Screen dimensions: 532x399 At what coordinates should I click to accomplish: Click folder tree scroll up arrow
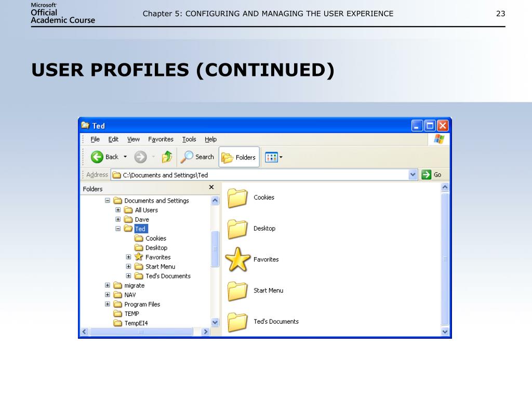point(215,201)
